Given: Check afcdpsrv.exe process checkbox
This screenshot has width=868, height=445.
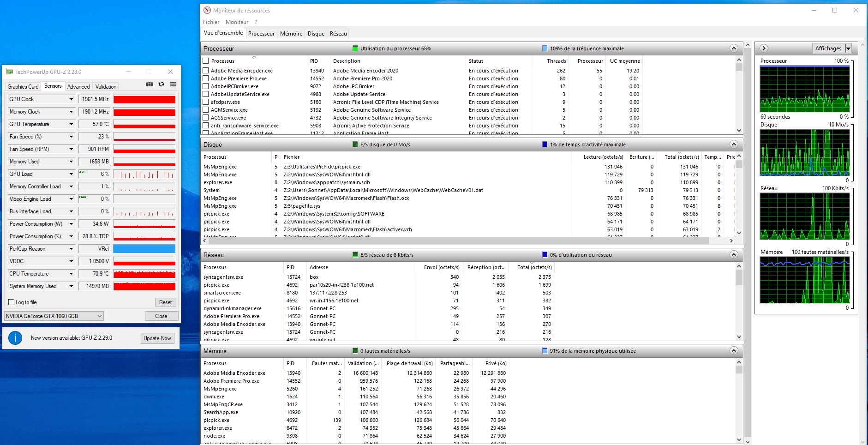Looking at the screenshot, I should click(206, 102).
